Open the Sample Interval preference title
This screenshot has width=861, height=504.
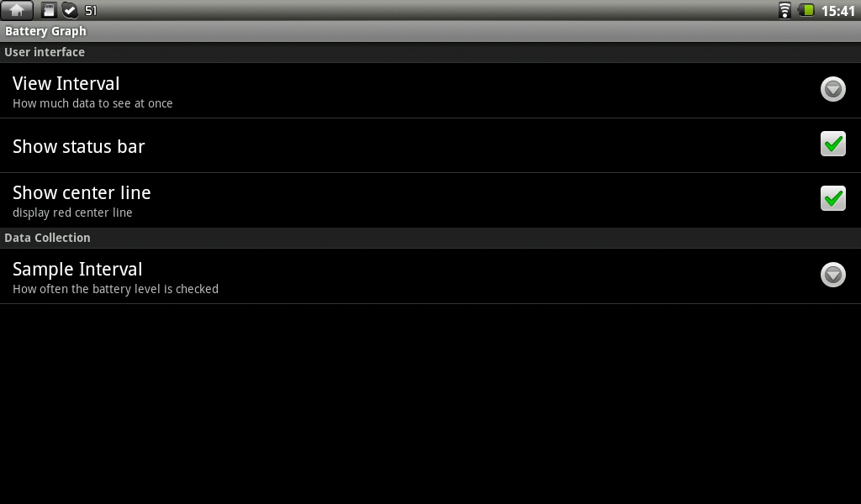pyautogui.click(x=77, y=270)
